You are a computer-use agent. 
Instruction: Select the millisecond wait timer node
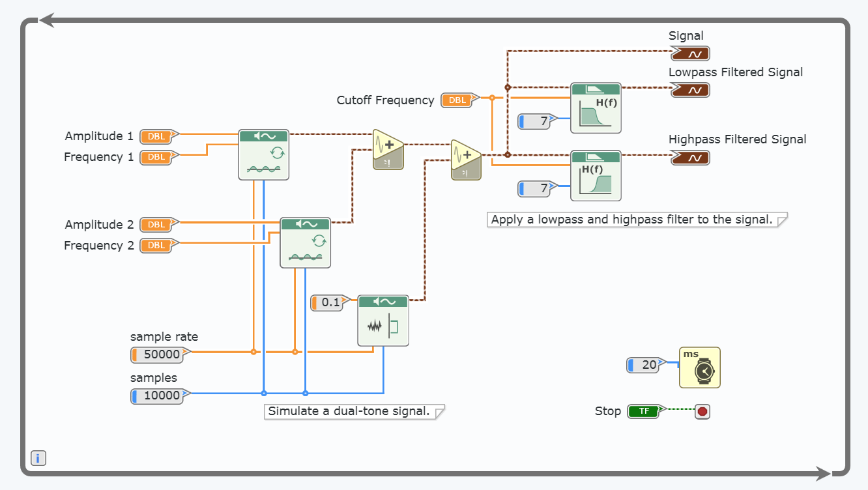click(699, 367)
